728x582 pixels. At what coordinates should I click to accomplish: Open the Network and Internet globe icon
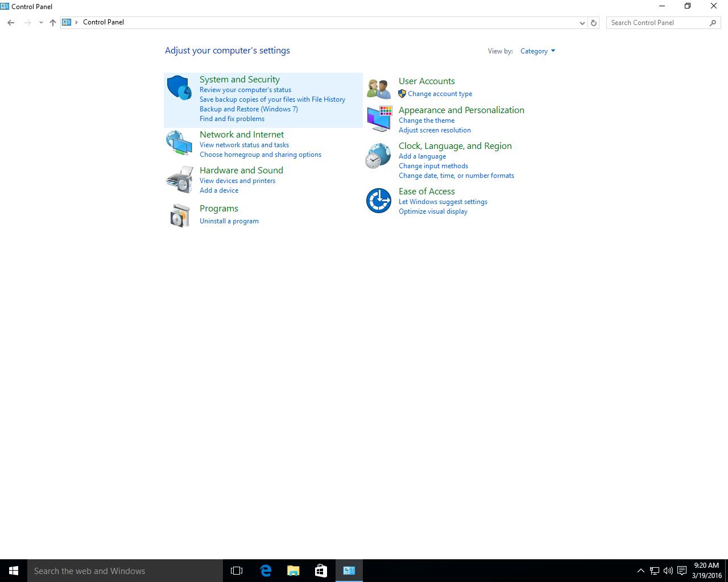[x=179, y=143]
